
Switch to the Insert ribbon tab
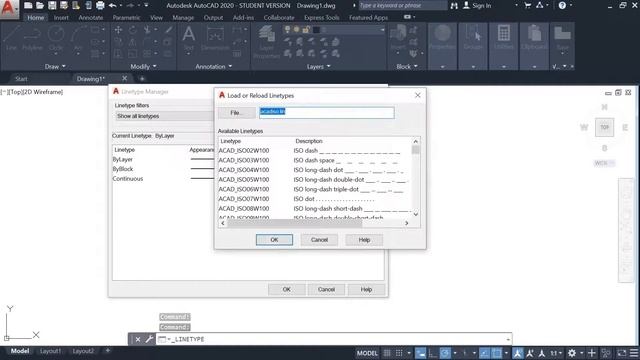61,18
